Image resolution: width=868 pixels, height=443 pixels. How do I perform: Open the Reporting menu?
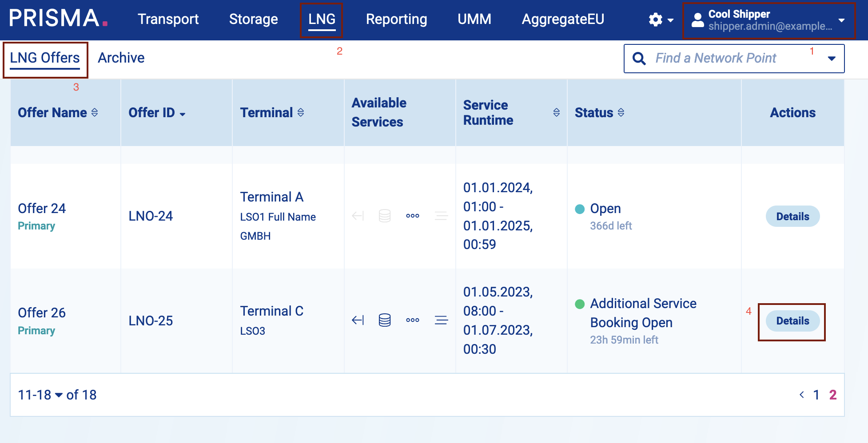tap(396, 19)
